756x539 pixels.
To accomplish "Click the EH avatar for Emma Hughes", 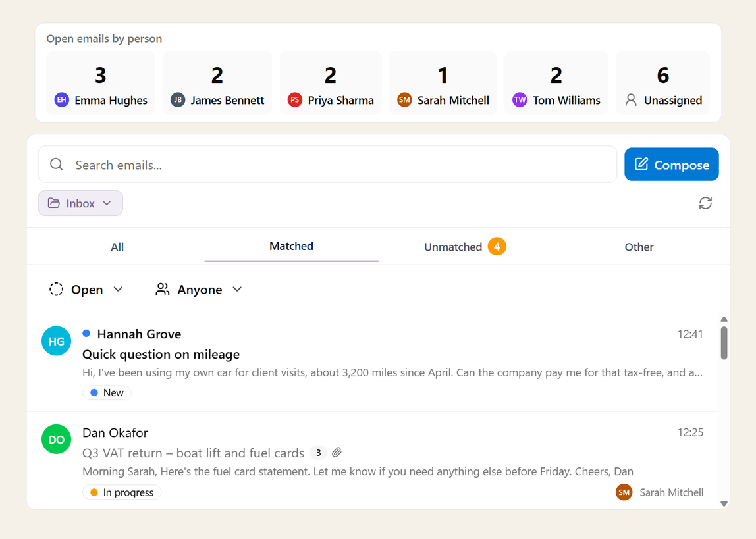I will pos(62,100).
